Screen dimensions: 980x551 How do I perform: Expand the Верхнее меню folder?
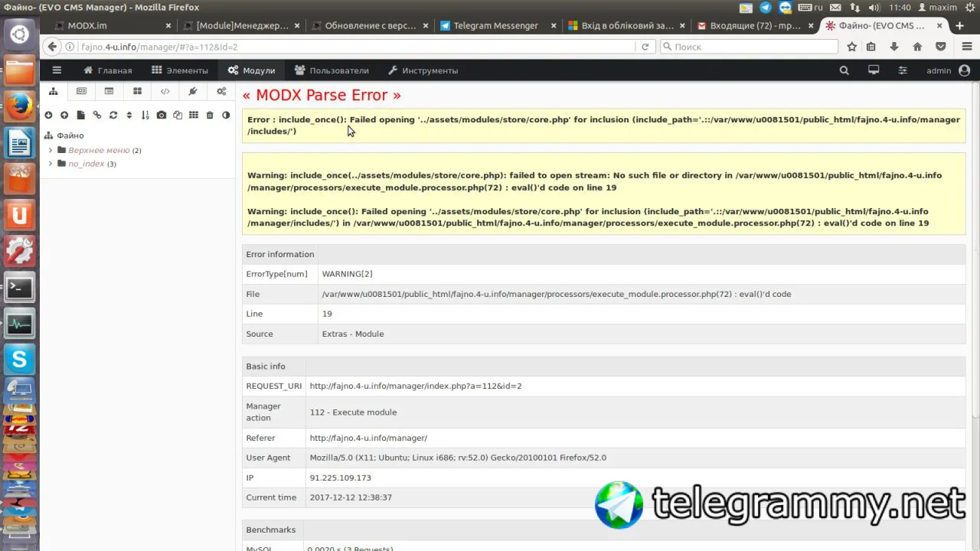point(51,150)
